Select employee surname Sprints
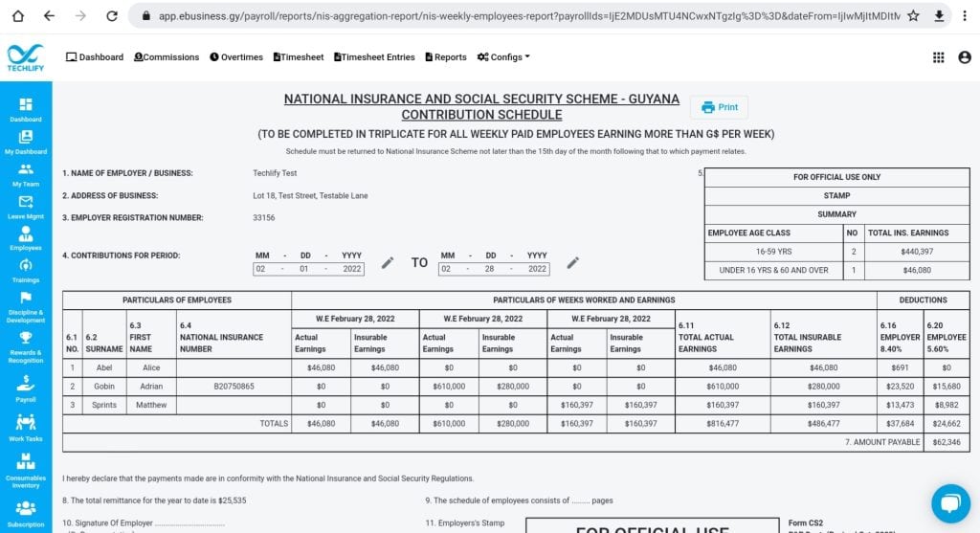980x533 pixels. pyautogui.click(x=103, y=405)
